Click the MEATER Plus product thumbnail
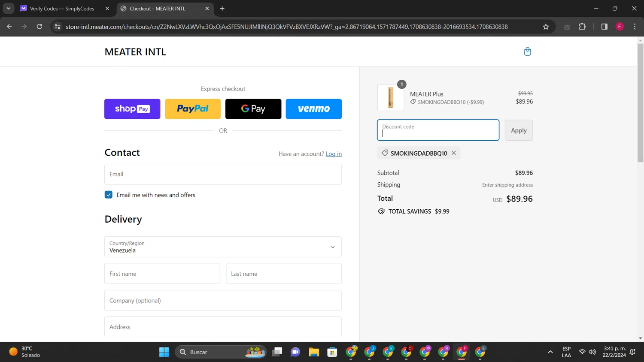Screen dimensions: 644x362 click(x=391, y=97)
